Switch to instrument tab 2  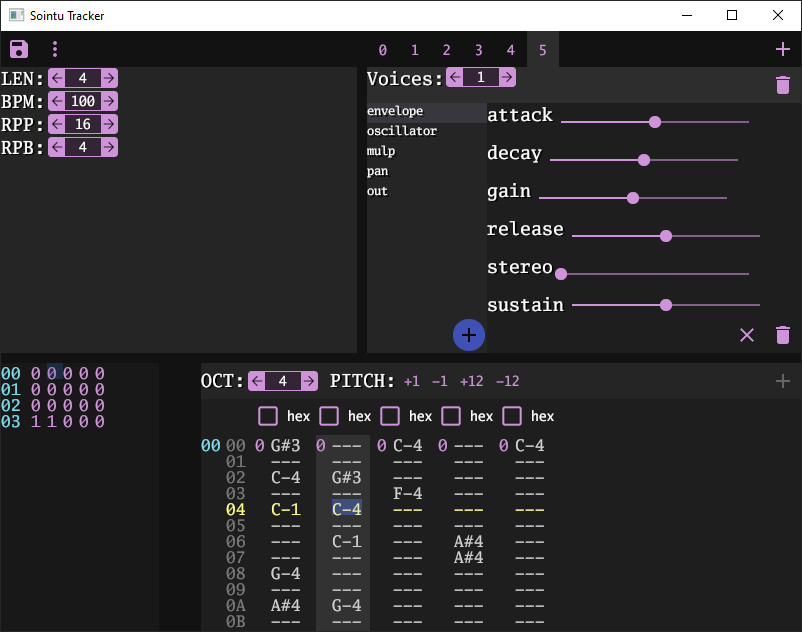tap(446, 50)
